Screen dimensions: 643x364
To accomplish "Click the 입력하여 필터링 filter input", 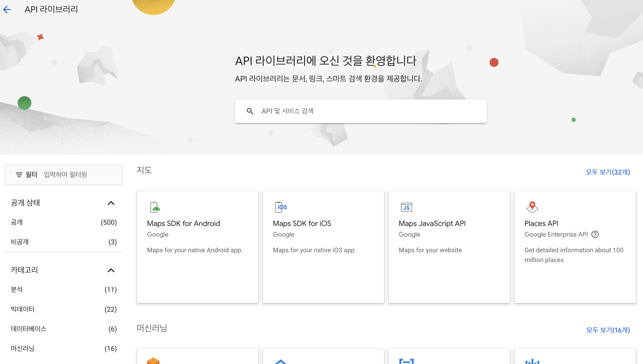I will pos(80,174).
